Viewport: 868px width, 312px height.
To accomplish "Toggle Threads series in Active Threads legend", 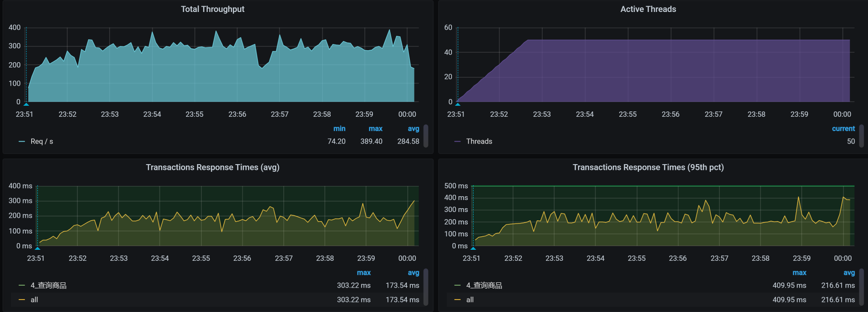I will point(479,142).
